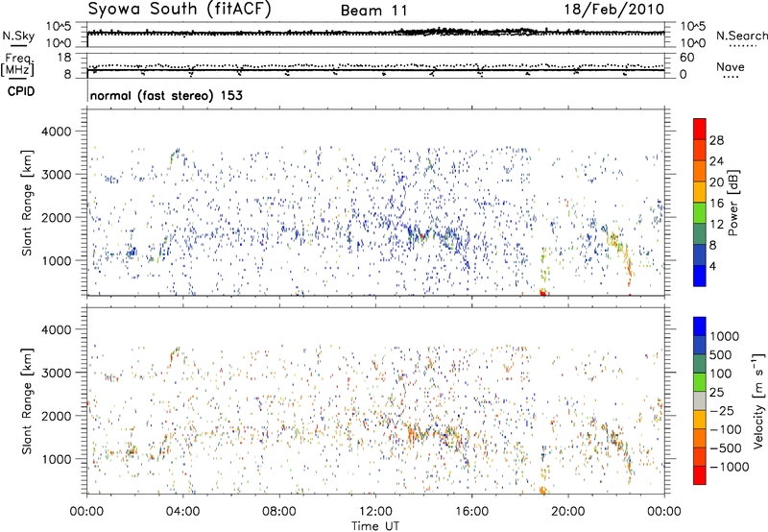Click the text "normal (fast stereo) 153"
The width and height of the screenshot is (768, 532).
(166, 95)
